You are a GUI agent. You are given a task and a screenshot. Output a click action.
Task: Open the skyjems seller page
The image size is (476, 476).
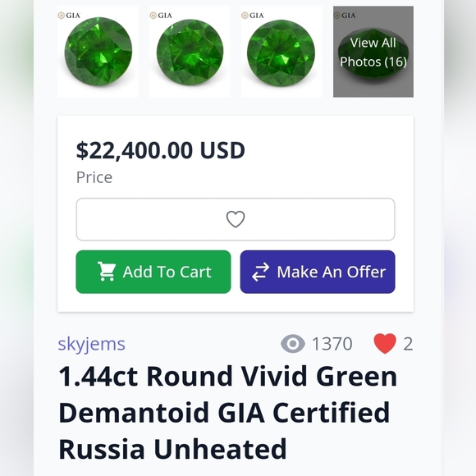click(91, 344)
